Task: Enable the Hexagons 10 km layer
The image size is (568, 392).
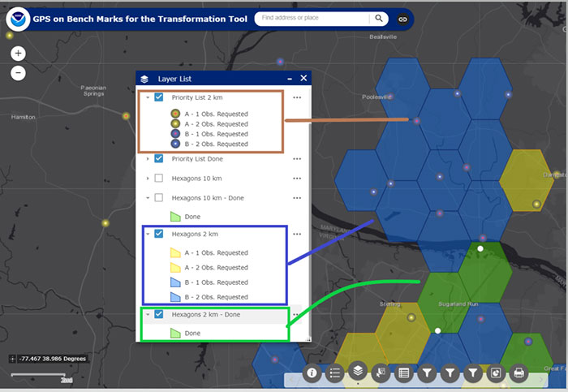Action: coord(159,178)
